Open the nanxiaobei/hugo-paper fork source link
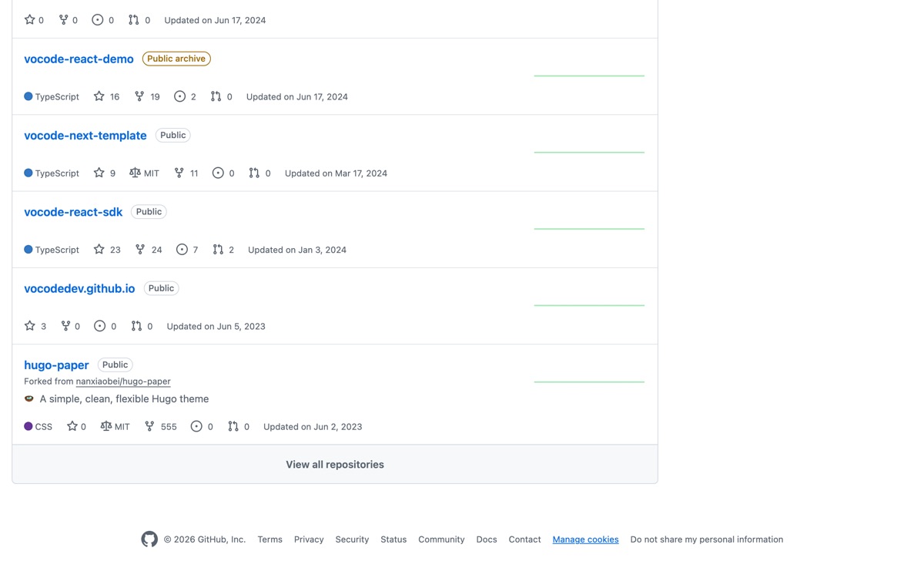This screenshot has height=578, width=924. pos(123,381)
